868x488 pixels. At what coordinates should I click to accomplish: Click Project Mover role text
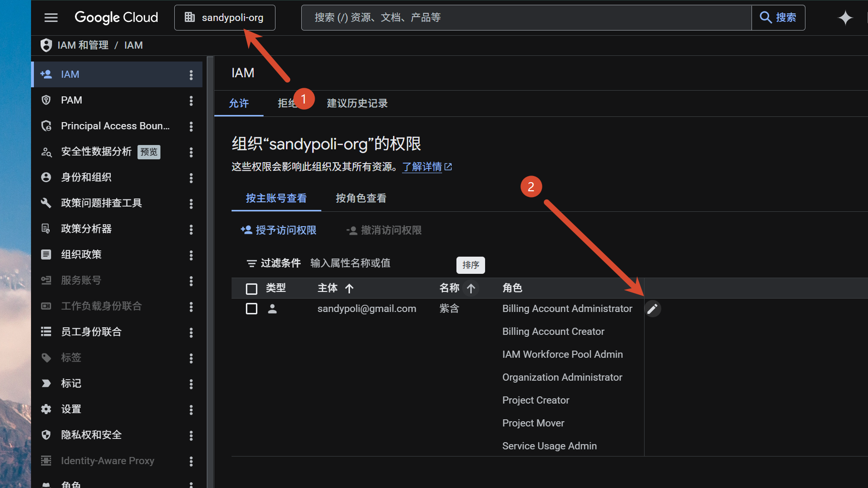533,423
